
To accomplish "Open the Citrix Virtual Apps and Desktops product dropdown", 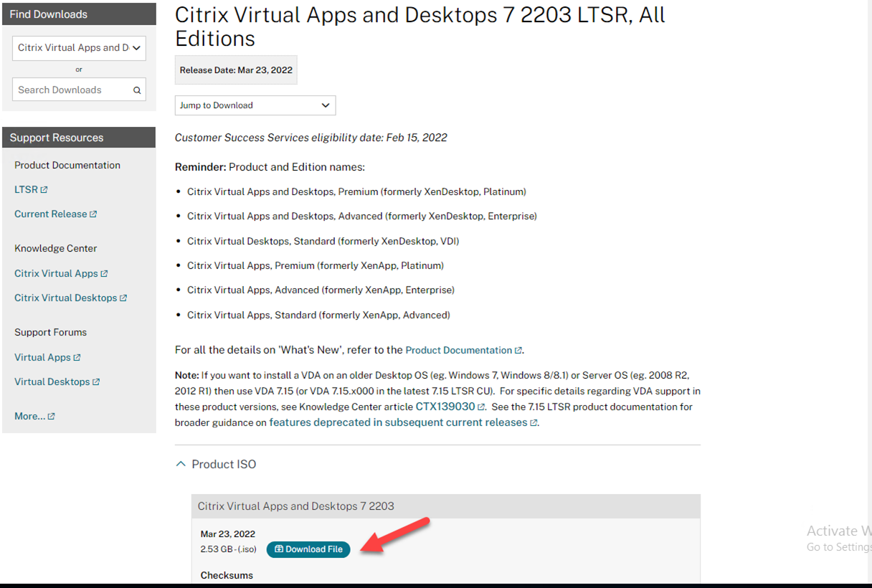I will click(x=79, y=48).
